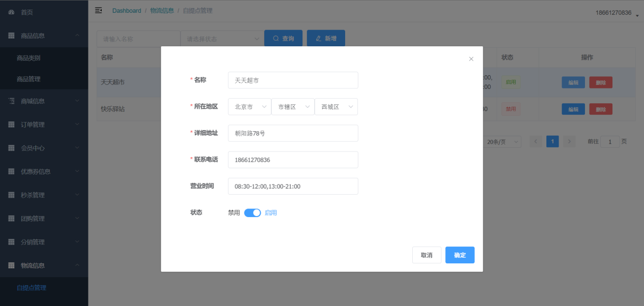Click the sidebar collapse hamburger icon

click(x=99, y=10)
